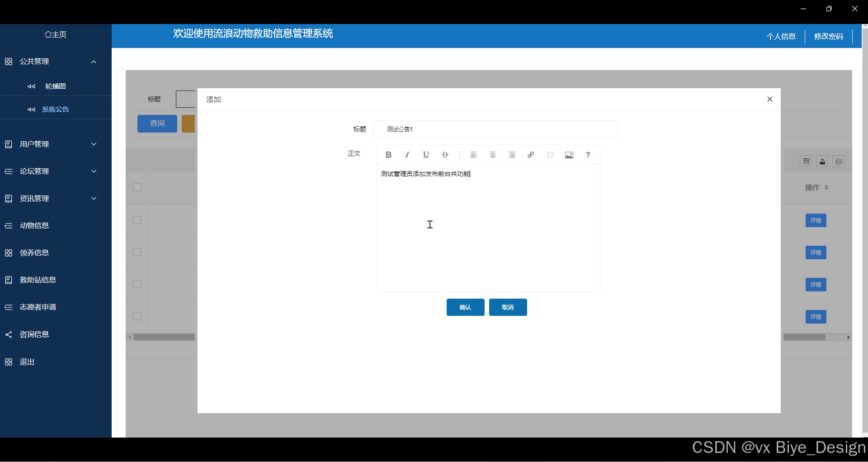Click the print icon in table toolbar
This screenshot has width=868, height=462.
(839, 162)
